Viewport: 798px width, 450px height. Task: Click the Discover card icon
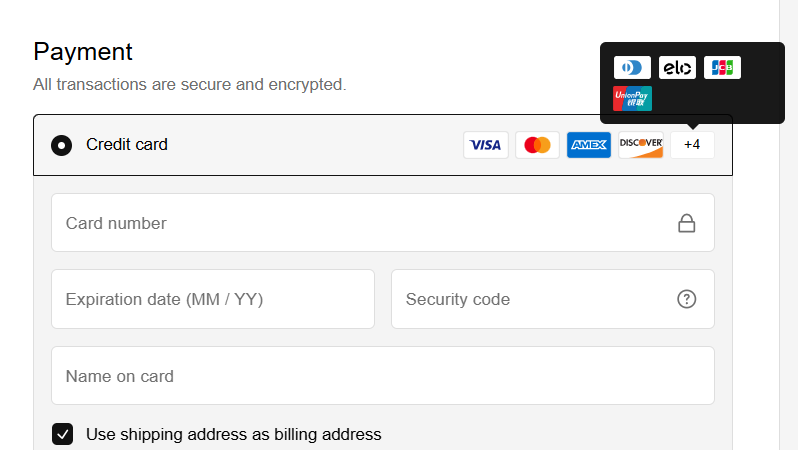tap(641, 145)
